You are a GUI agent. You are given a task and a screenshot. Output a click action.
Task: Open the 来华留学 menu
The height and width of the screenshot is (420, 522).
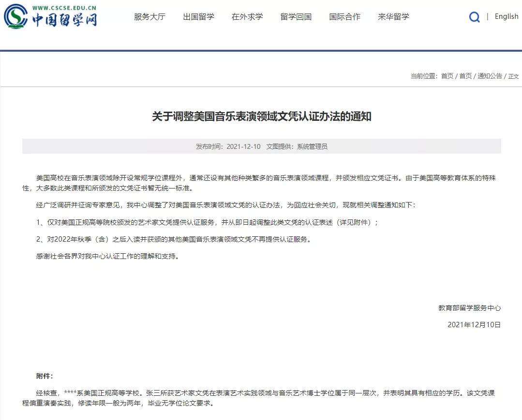tap(393, 16)
